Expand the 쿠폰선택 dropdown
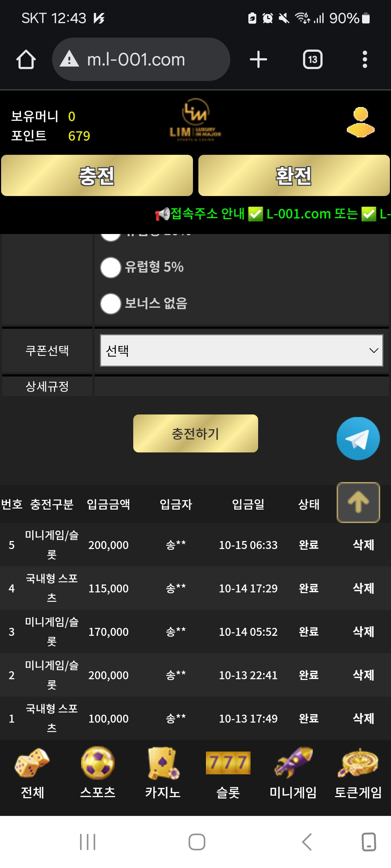391x868 pixels. point(241,350)
